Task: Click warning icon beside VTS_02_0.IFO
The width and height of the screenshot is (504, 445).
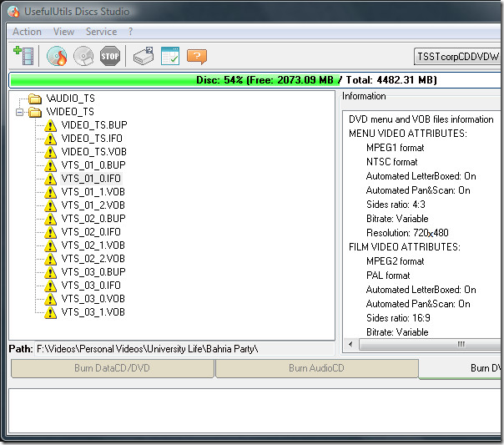Action: point(50,232)
